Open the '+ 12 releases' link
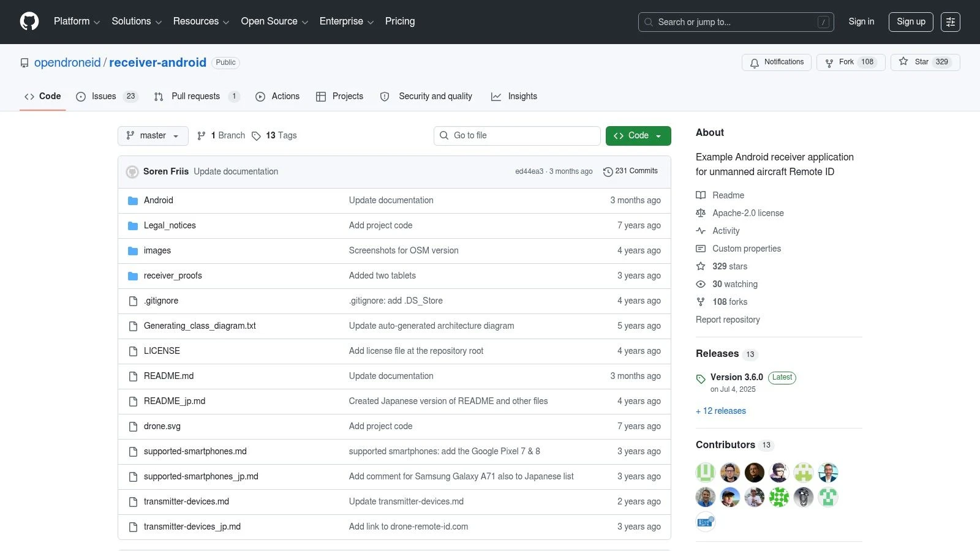 tap(721, 411)
